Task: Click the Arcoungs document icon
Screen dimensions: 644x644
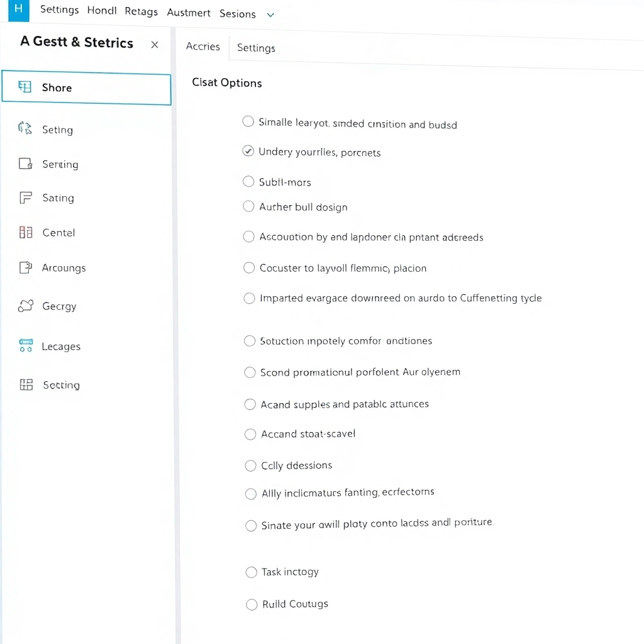Action: (x=24, y=267)
